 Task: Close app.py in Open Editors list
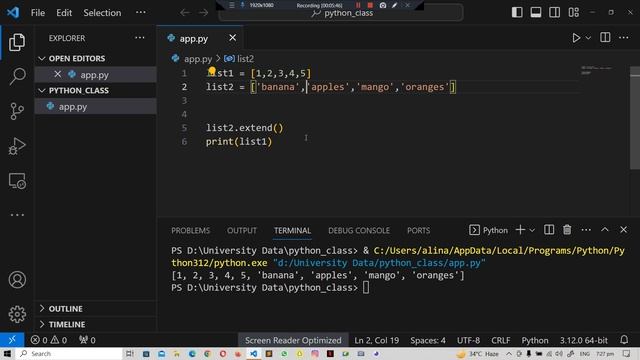[58, 74]
